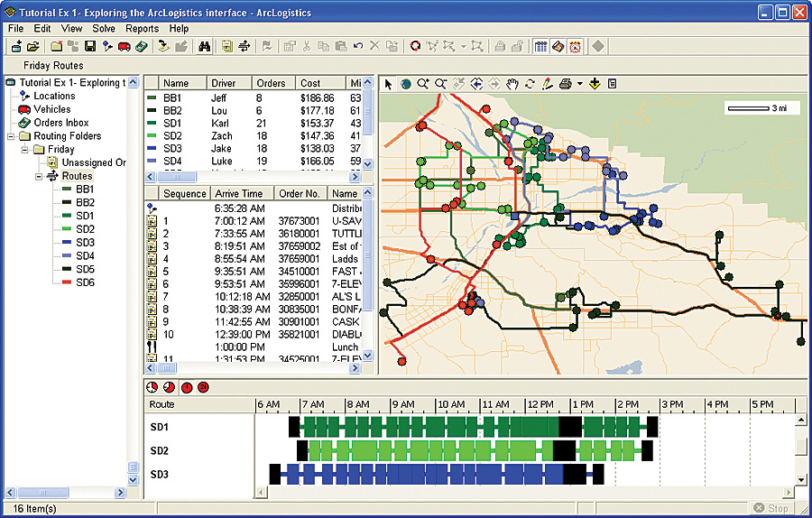The width and height of the screenshot is (812, 518).
Task: Select the Pan hand map tool
Action: point(512,84)
